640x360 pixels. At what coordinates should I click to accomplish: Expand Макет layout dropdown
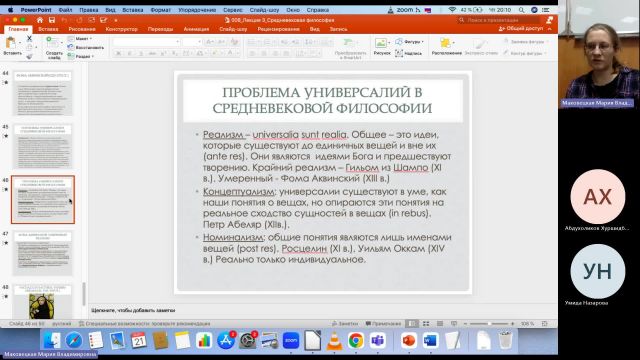click(x=80, y=38)
